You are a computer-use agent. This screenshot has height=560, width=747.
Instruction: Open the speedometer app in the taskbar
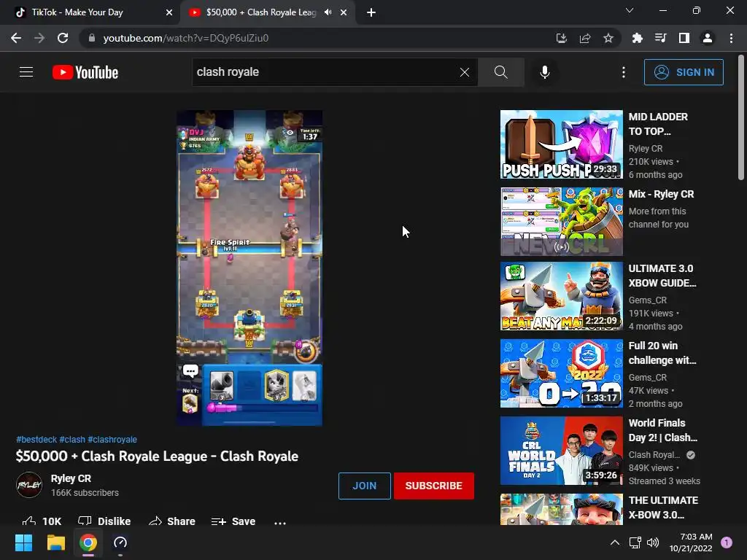pyautogui.click(x=120, y=542)
